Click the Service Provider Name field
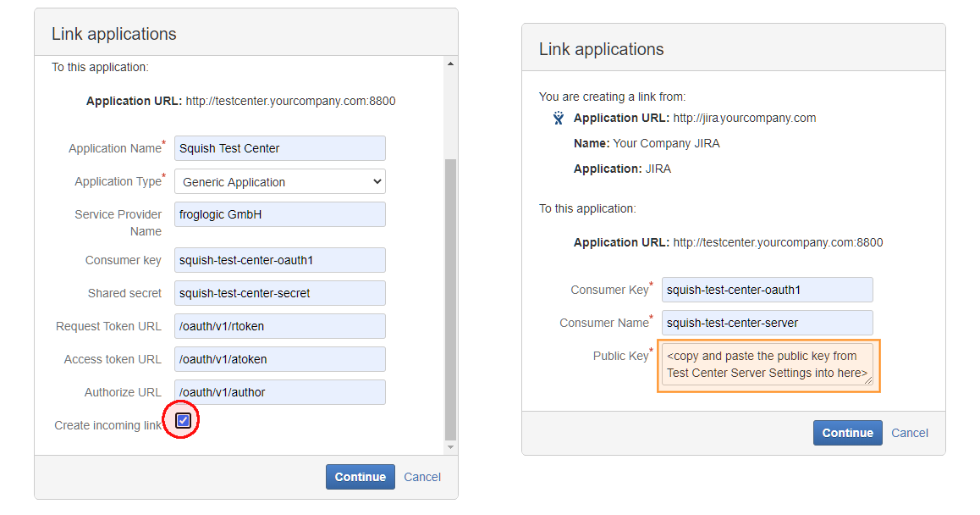 [x=279, y=214]
